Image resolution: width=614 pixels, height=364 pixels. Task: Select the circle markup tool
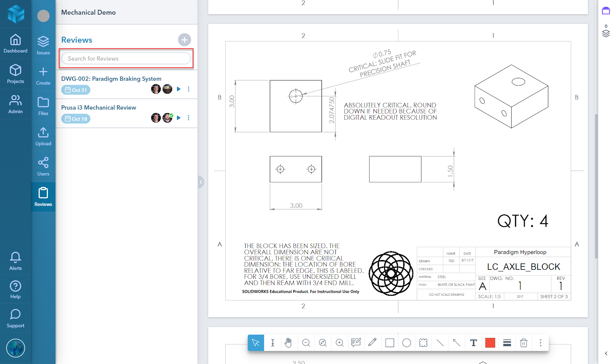click(407, 343)
